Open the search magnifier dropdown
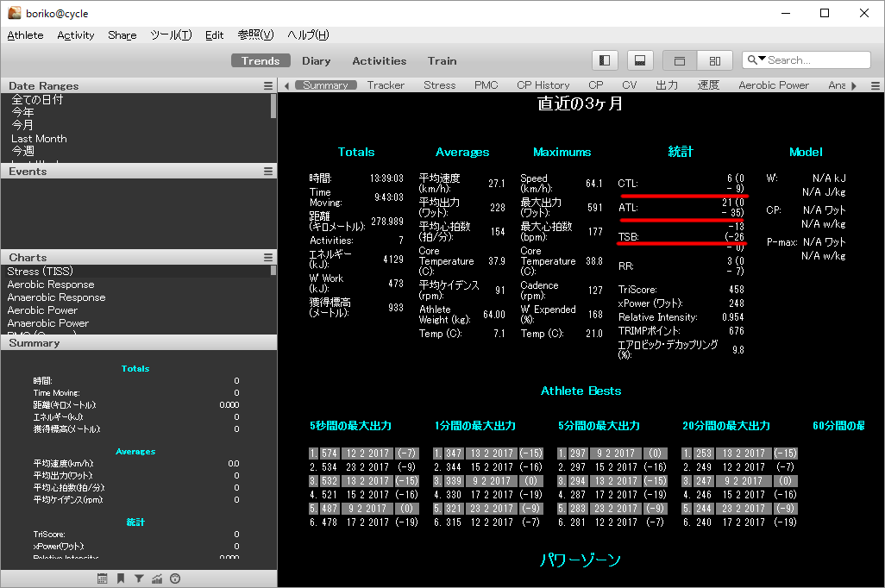885x588 pixels. 756,59
